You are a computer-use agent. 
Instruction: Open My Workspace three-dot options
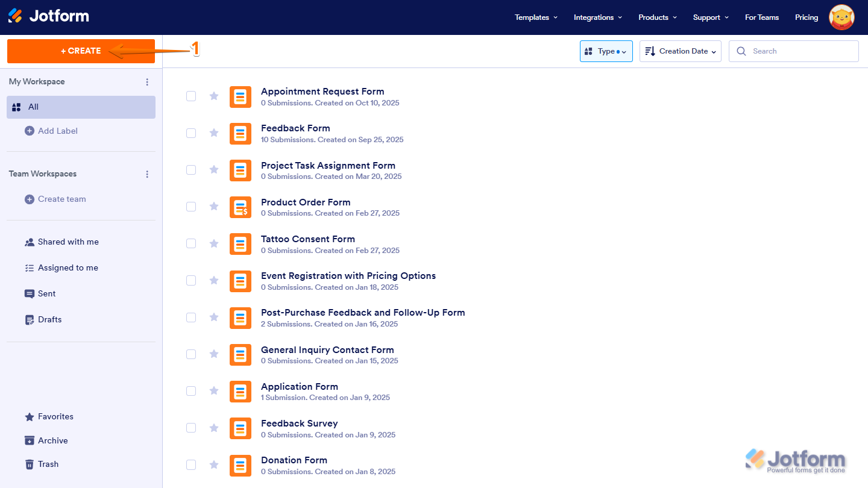(147, 82)
